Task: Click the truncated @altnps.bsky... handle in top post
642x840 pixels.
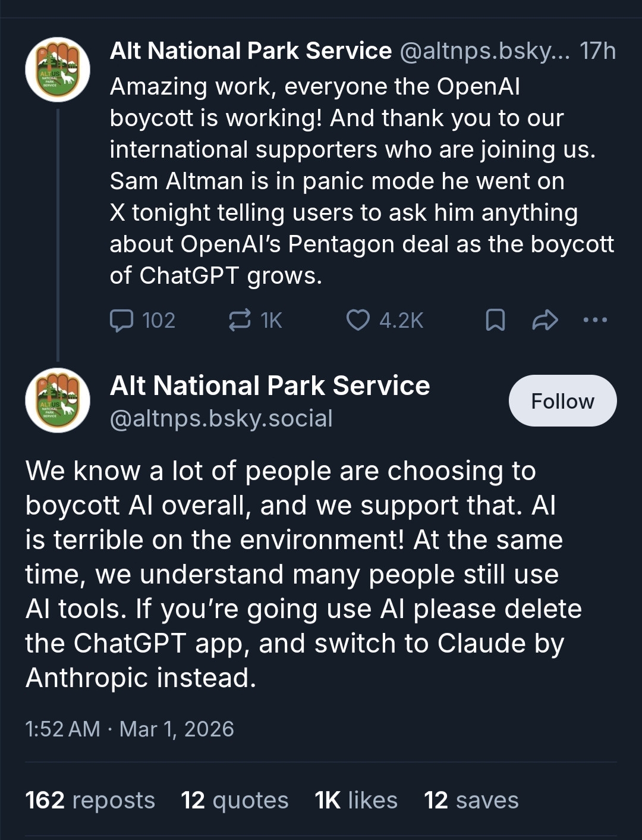Action: tap(484, 51)
